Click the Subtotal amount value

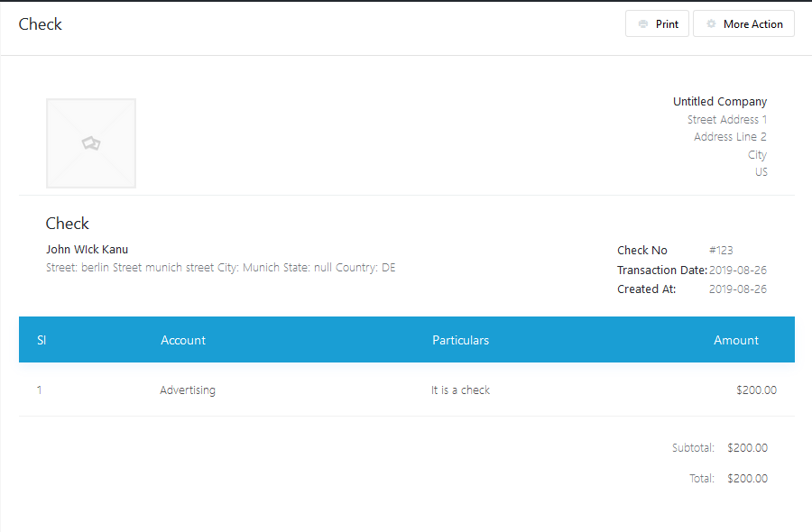point(747,448)
